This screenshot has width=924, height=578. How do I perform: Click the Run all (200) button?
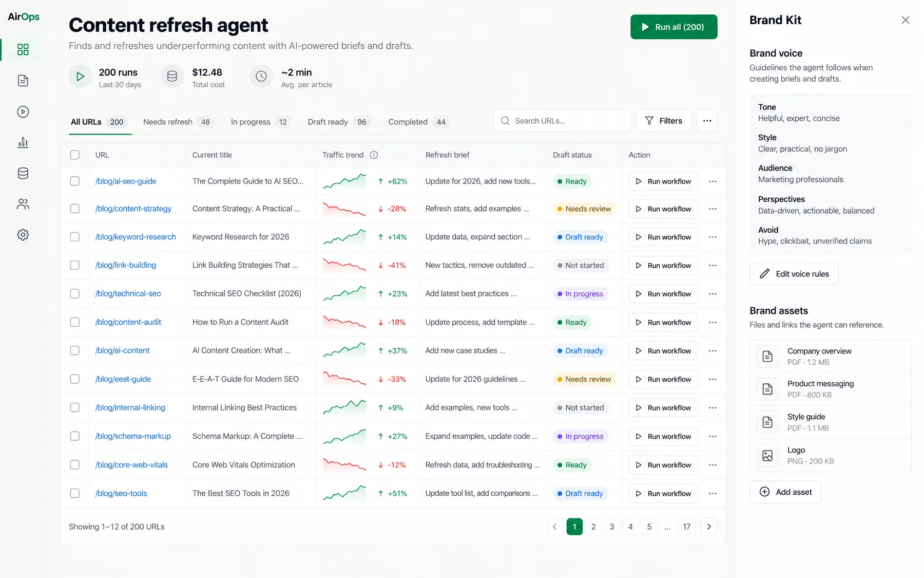click(x=674, y=27)
